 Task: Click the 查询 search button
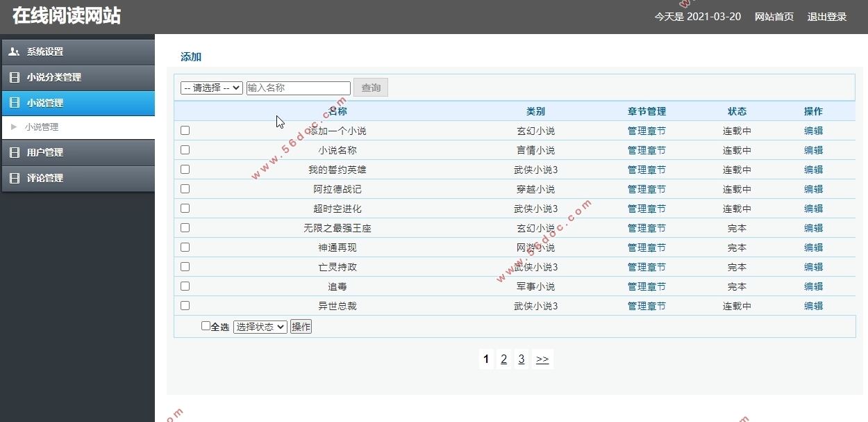(371, 88)
